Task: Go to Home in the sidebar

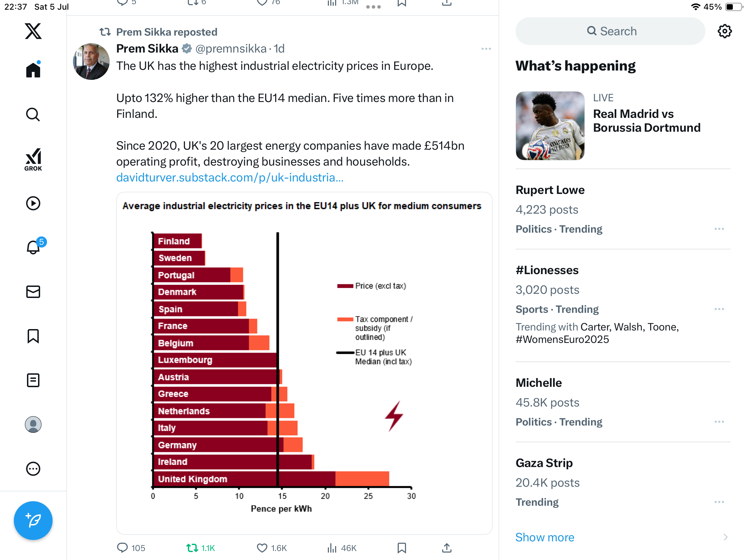Action: [33, 69]
